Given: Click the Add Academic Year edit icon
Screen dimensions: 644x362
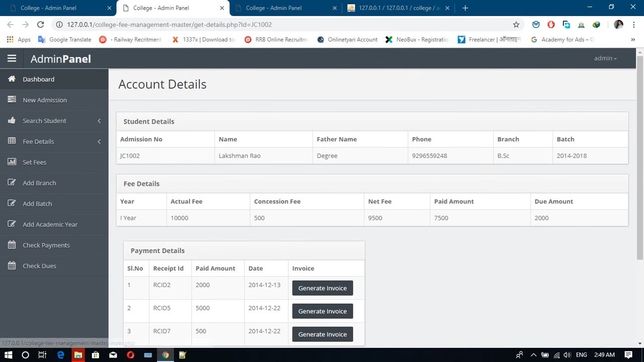Looking at the screenshot, I should [12, 224].
